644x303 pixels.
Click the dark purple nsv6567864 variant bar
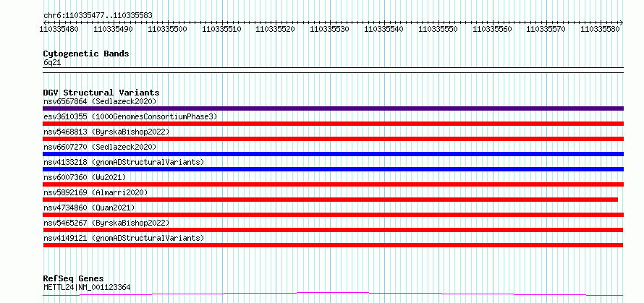(x=333, y=108)
